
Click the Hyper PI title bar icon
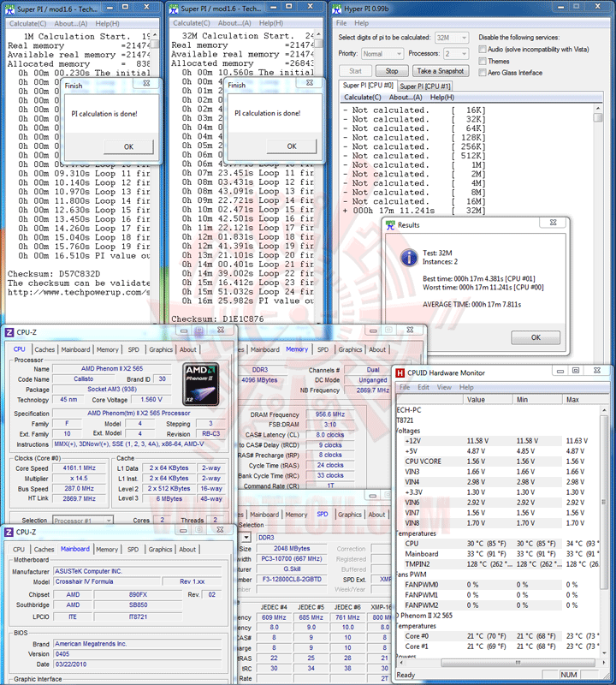[x=336, y=9]
